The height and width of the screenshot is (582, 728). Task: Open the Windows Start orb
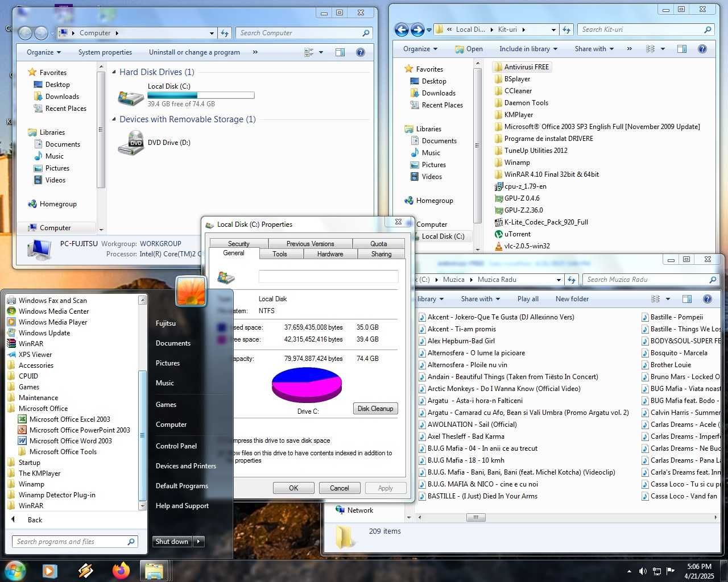coord(15,571)
